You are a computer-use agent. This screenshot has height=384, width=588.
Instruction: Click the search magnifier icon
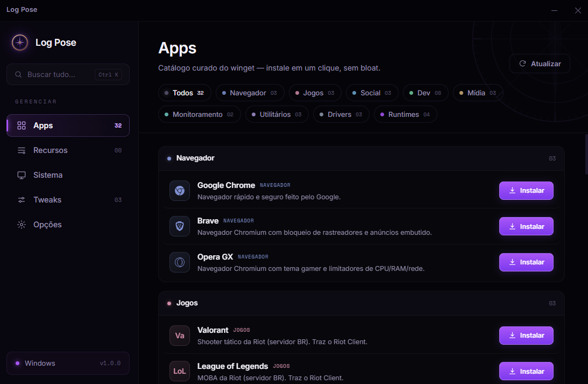click(18, 74)
